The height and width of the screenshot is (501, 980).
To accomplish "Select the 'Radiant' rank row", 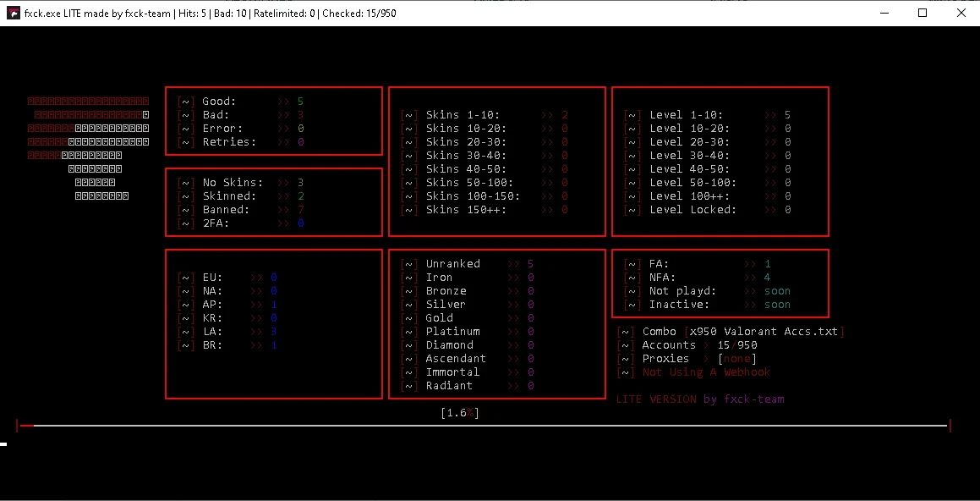I will coord(468,386).
